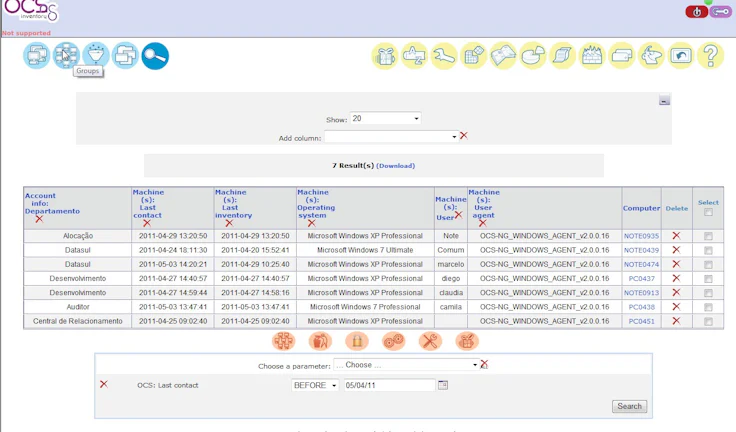Open computer PC0437 link
This screenshot has height=432, width=736.
point(641,278)
